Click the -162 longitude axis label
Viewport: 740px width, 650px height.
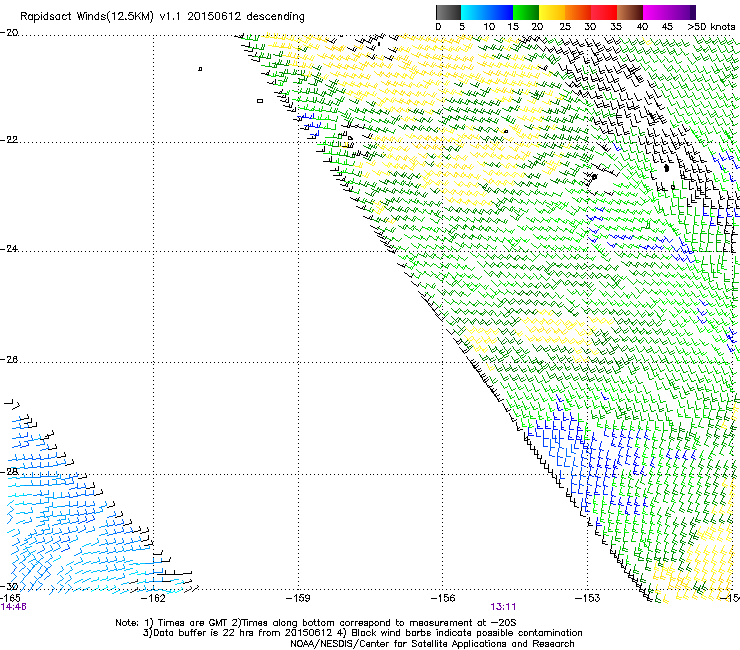click(x=153, y=598)
